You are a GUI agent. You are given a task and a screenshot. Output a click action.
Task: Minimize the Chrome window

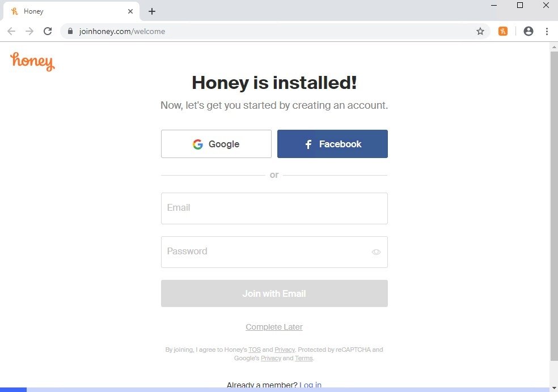[494, 5]
